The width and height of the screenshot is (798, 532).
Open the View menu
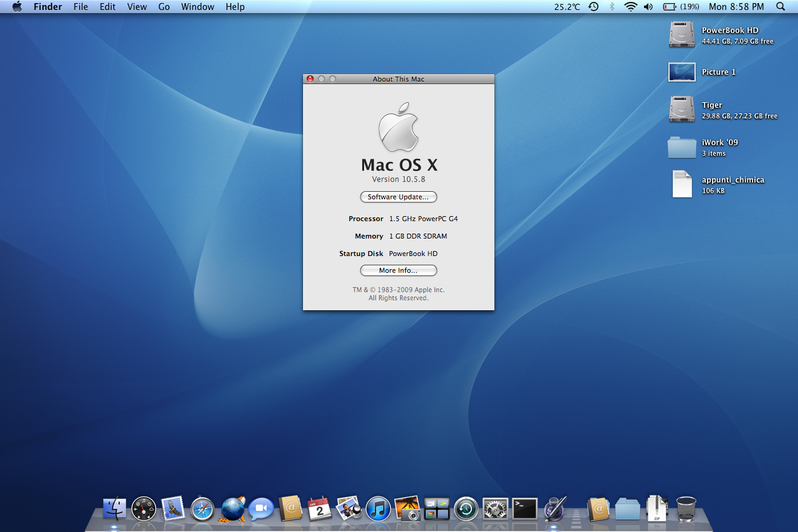(137, 7)
